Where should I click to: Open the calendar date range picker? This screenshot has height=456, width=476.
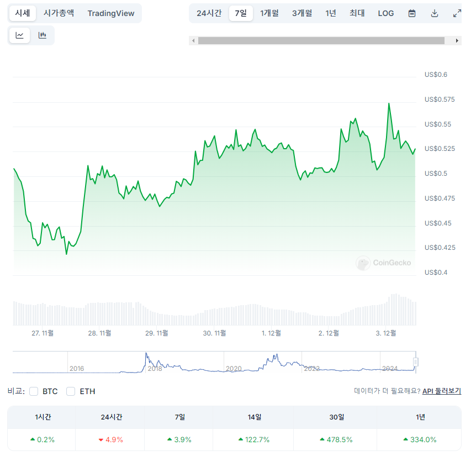coord(411,13)
